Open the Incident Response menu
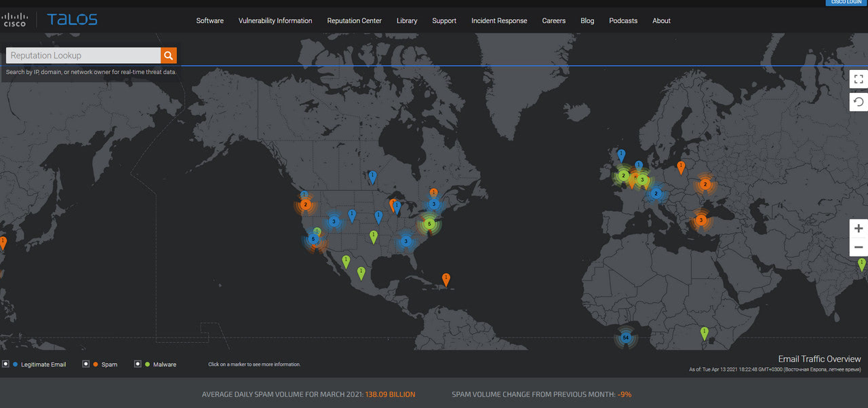 pos(499,21)
